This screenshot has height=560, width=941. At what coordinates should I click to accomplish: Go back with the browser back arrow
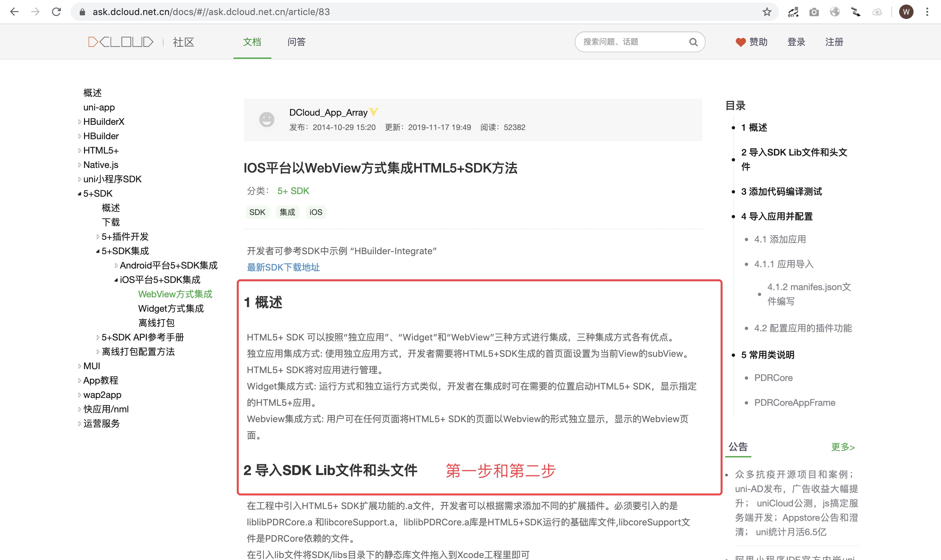tap(14, 12)
